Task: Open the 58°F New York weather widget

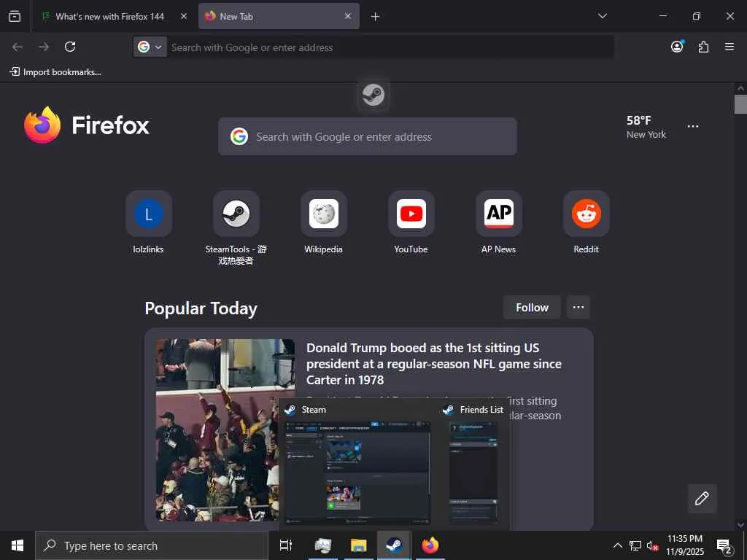Action: pos(646,127)
